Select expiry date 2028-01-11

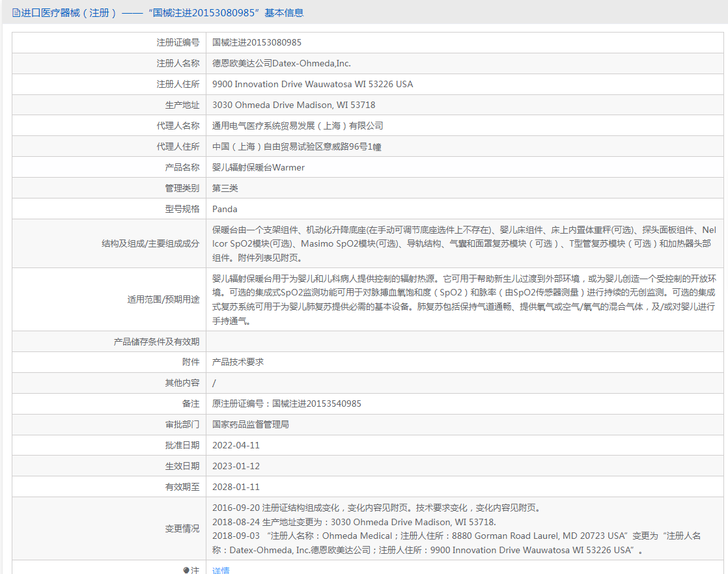[236, 487]
